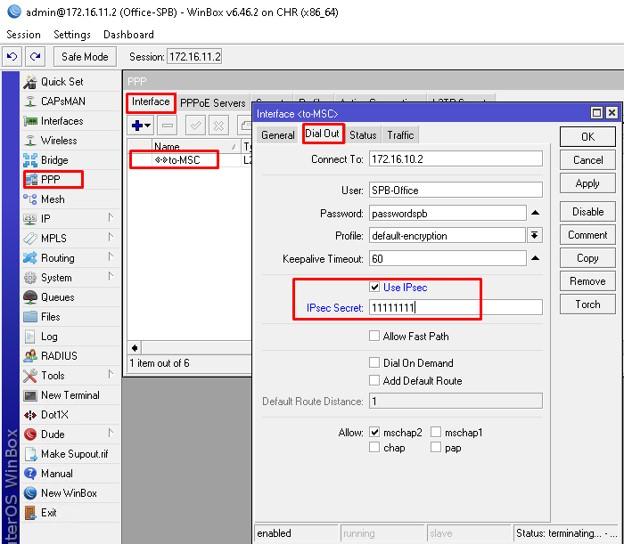Switch to the Traffic tab
Screen dimensions: 624x544
400,135
